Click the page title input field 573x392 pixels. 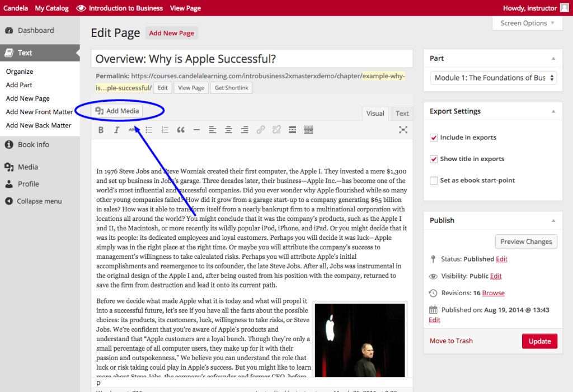click(x=252, y=59)
